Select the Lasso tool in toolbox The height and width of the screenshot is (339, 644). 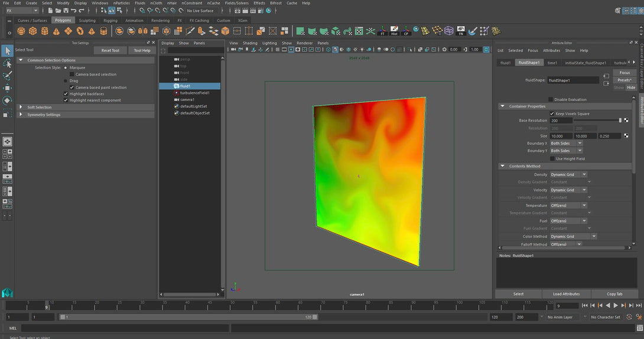pos(7,63)
